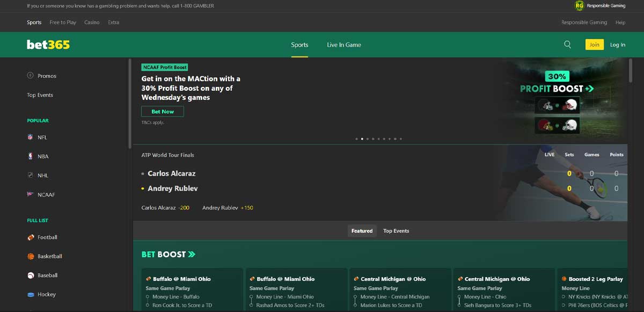
Task: Click the T&Cs apply text
Action: [x=153, y=122]
